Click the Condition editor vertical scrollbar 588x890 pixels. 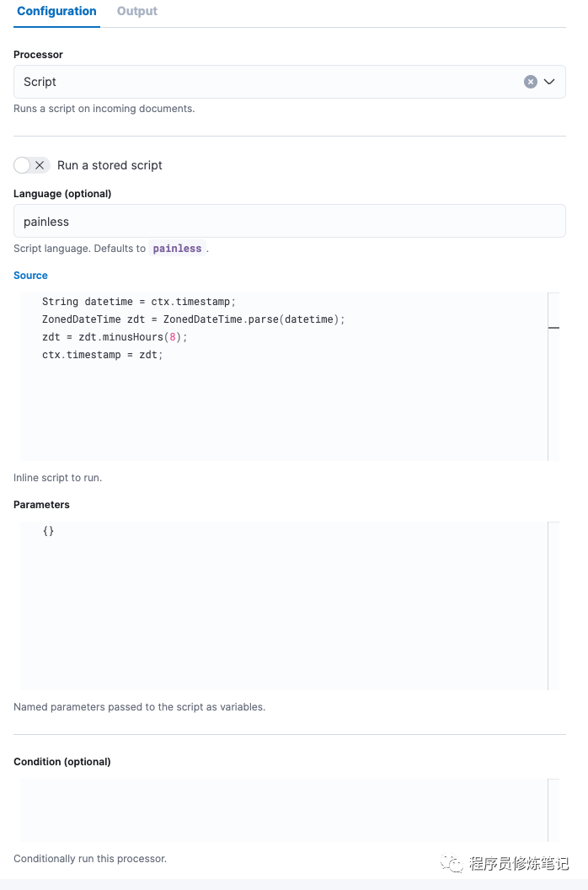[553, 810]
